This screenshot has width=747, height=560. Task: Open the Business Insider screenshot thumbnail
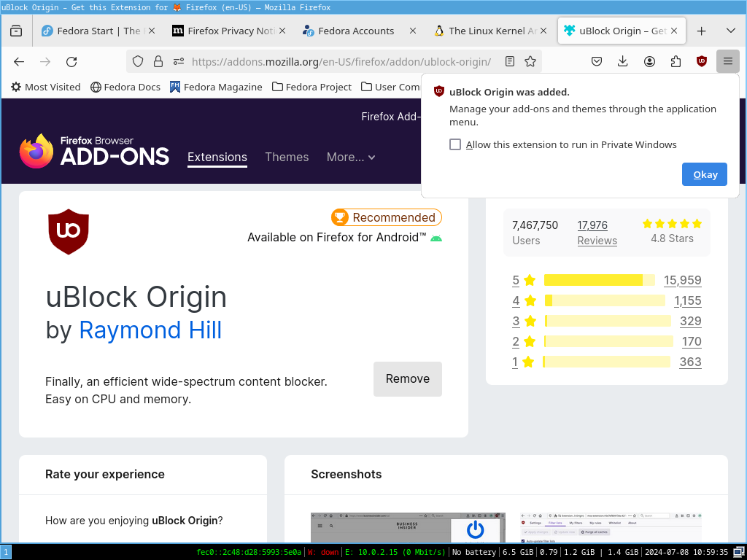pyautogui.click(x=408, y=528)
